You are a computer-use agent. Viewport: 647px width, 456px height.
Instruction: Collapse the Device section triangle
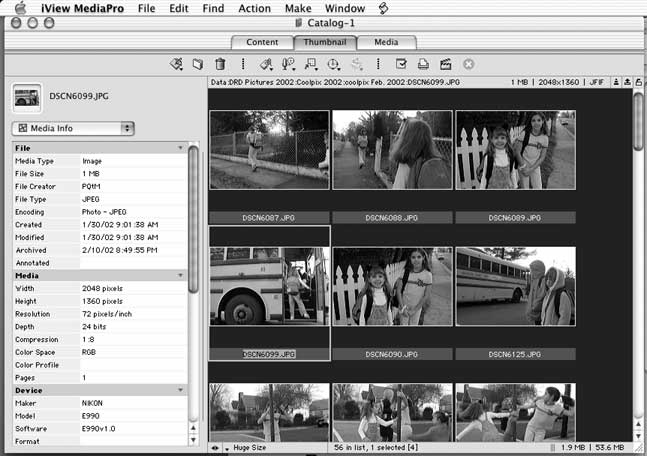point(180,390)
